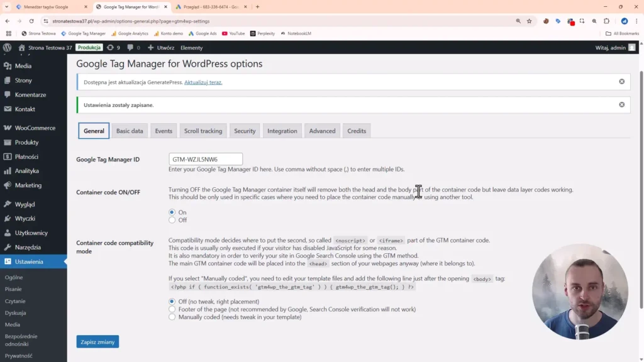Bookmark this page with star icon
644x362 pixels.
click(x=529, y=21)
